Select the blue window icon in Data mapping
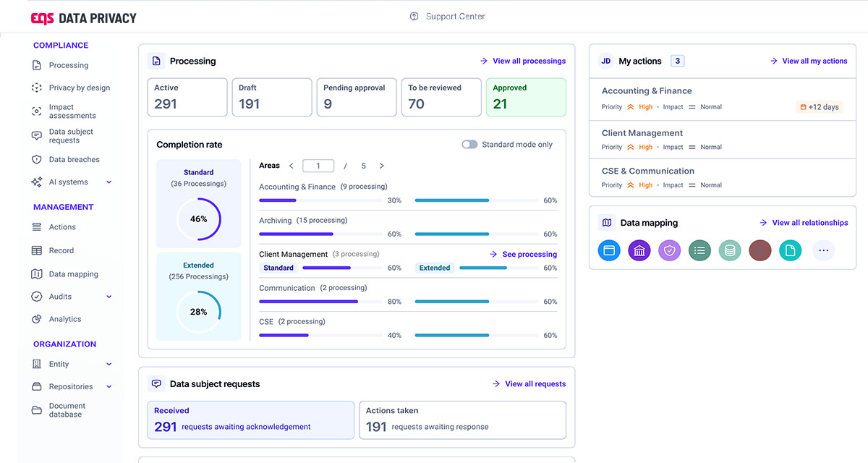The width and height of the screenshot is (868, 463). click(x=609, y=251)
